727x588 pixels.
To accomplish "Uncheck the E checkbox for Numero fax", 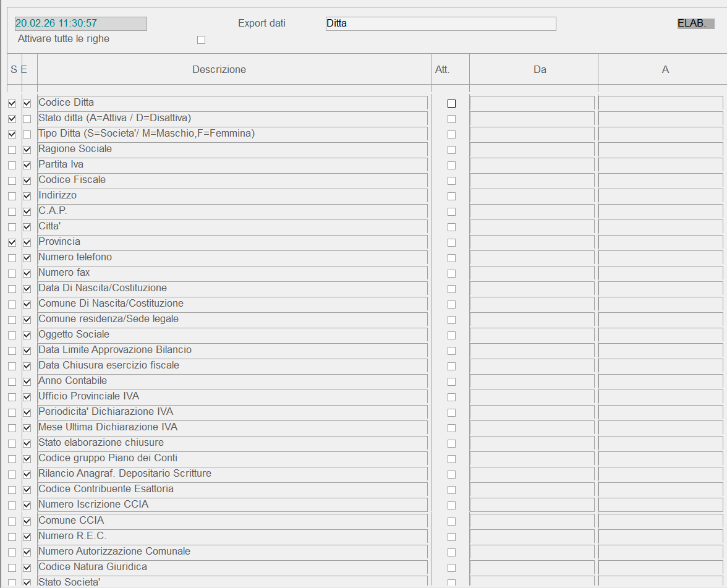I will point(27,273).
